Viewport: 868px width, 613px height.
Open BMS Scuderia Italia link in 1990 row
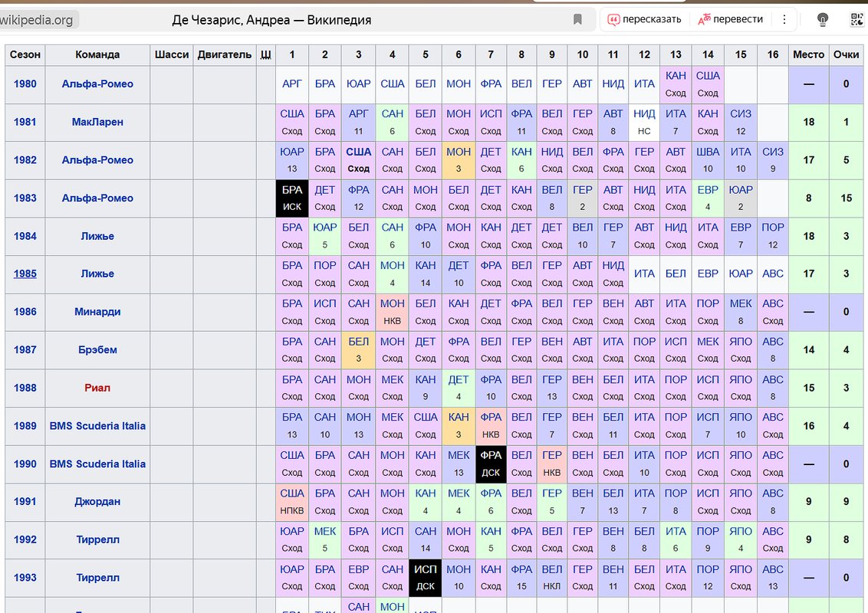tap(97, 464)
